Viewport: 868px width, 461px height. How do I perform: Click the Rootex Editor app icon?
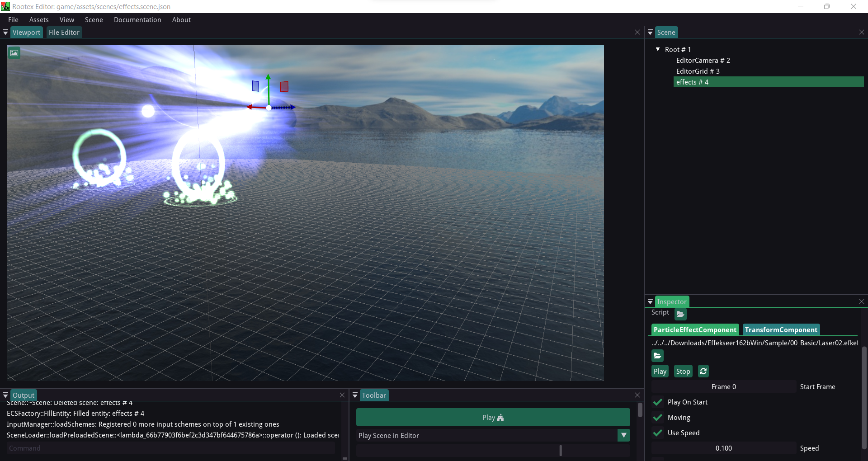5,6
